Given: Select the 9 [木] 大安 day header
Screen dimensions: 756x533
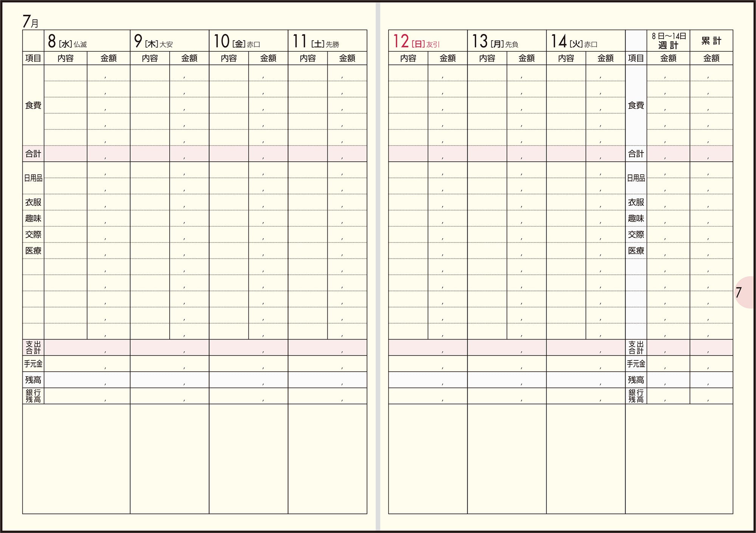Looking at the screenshot, I should (x=169, y=41).
